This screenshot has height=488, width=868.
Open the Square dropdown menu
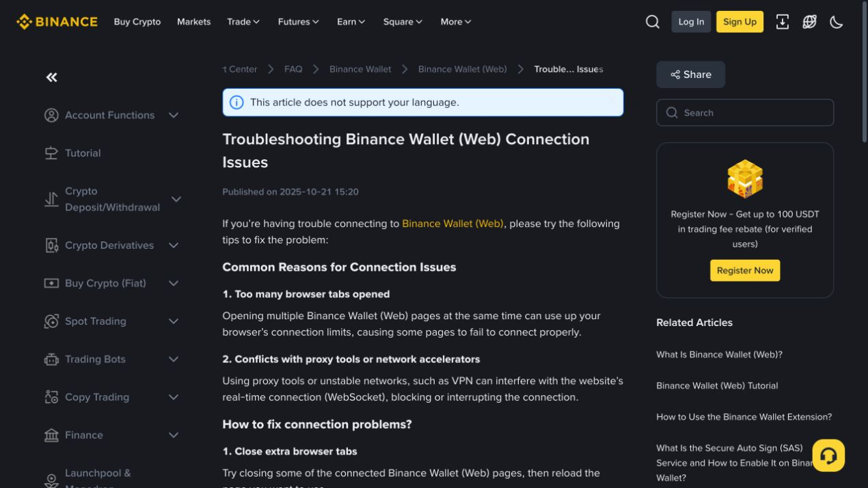(403, 22)
